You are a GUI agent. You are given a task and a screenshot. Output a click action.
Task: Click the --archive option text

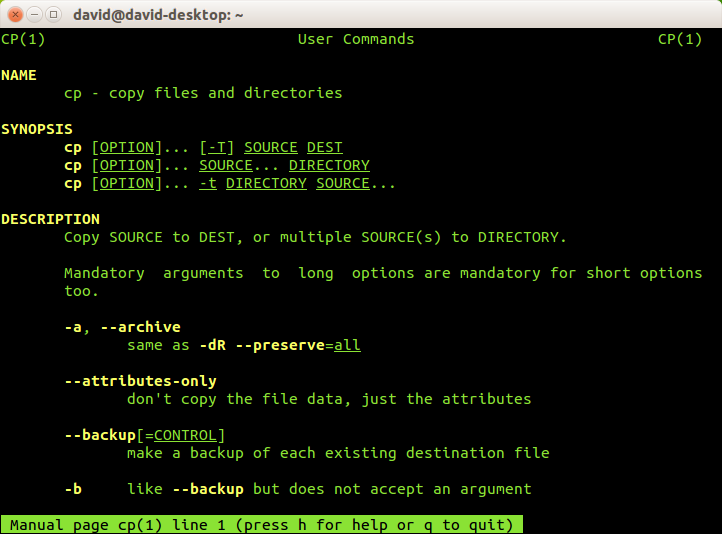point(141,327)
